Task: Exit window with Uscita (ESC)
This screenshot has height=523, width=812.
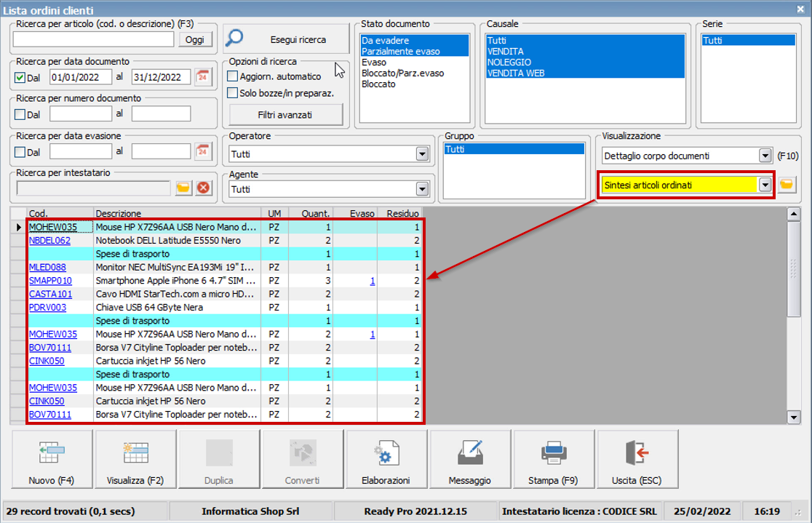Action: pyautogui.click(x=637, y=459)
